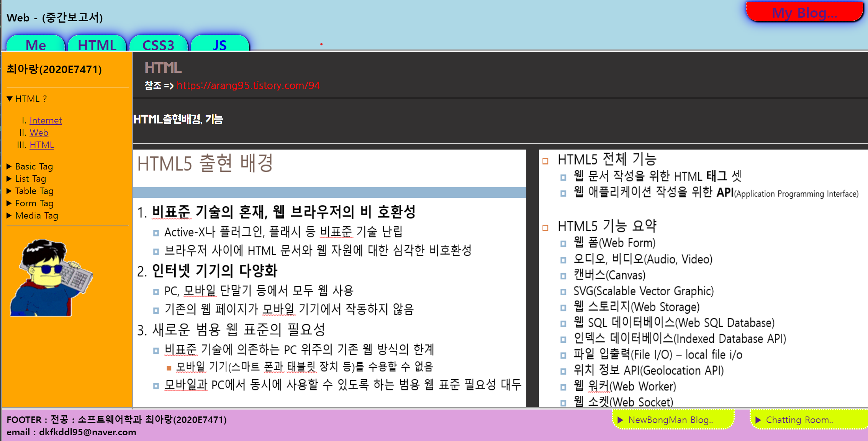Expand the Media Tag section
Viewport: 868px width, 441px height.
(10, 216)
